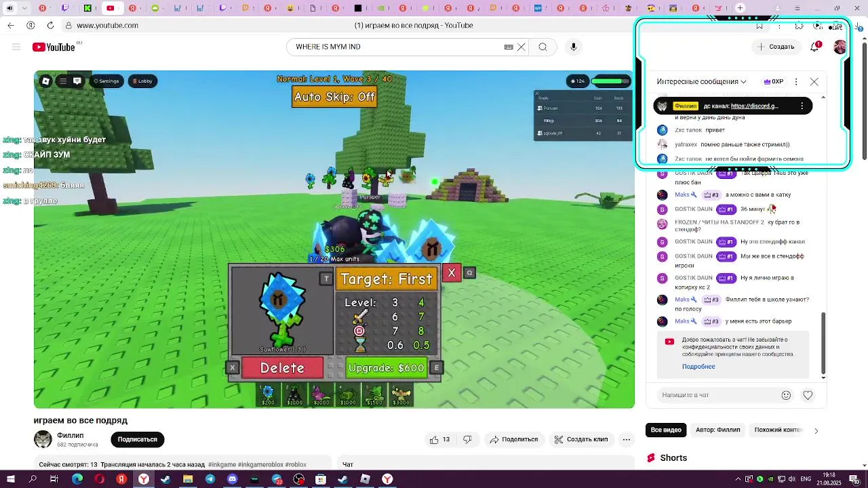Close the unit panel with red X
Screen dimensions: 868x488
[x=452, y=273]
